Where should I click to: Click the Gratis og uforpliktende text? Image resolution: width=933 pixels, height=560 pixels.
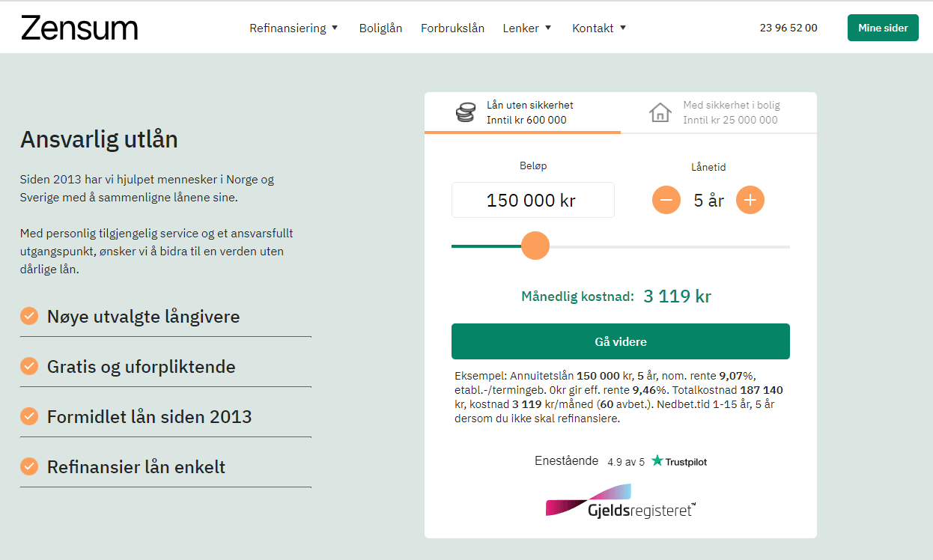(142, 366)
